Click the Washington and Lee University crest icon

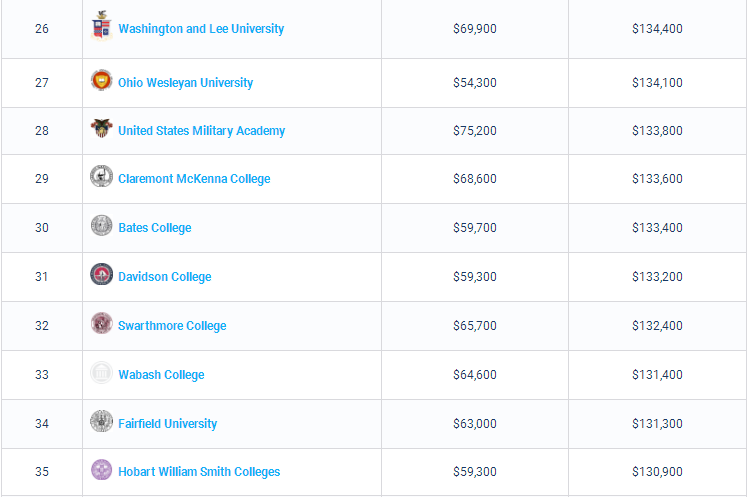(101, 27)
